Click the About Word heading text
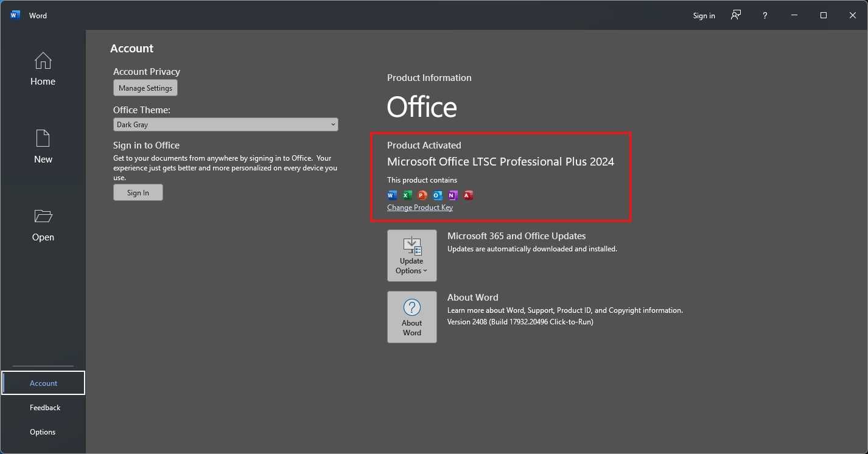The width and height of the screenshot is (868, 454). pyautogui.click(x=473, y=297)
